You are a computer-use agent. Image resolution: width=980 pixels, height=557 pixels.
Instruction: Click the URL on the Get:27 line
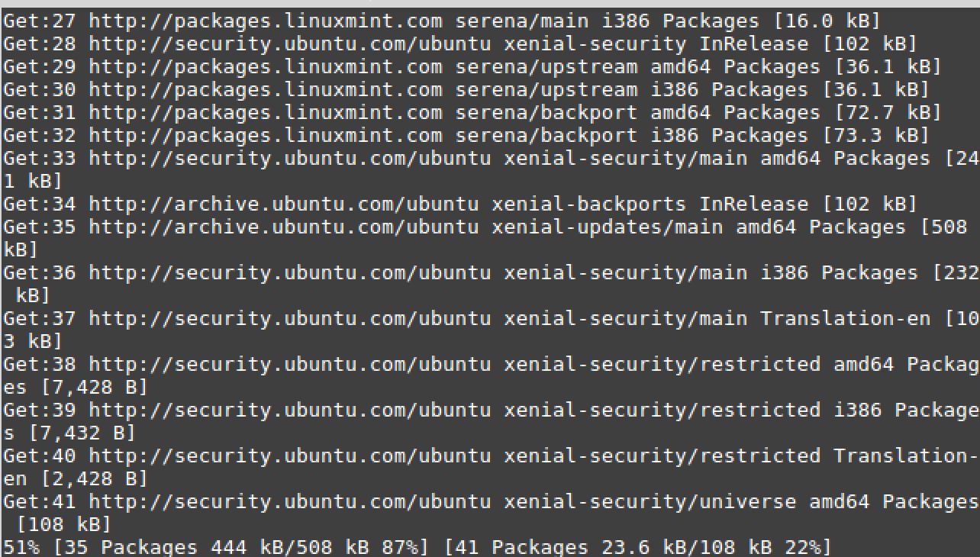click(x=266, y=21)
